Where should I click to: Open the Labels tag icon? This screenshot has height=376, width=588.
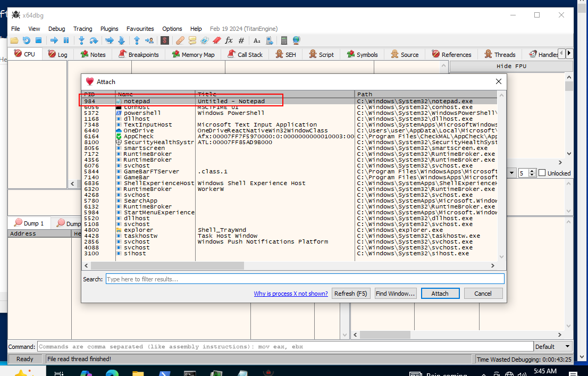click(204, 40)
